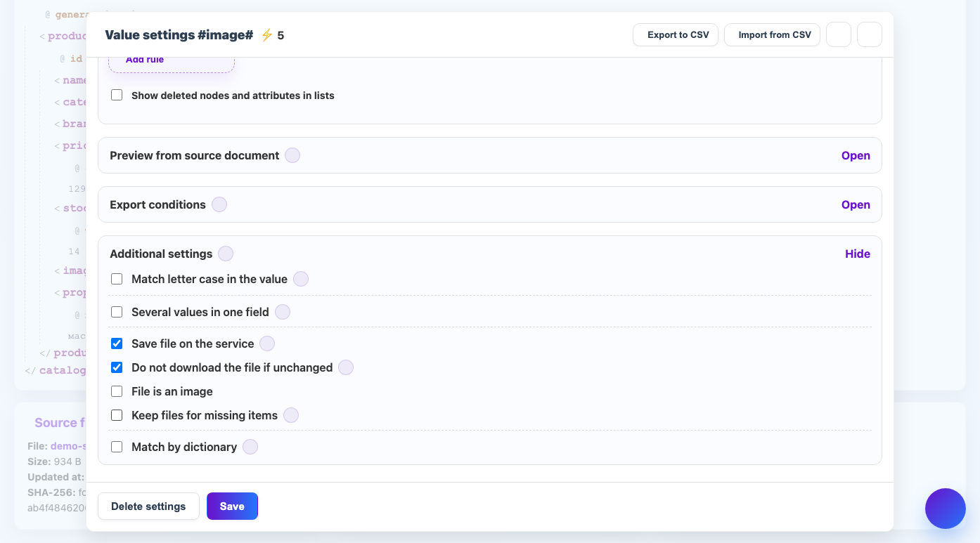
Task: Click the hint circle beside Preview from source document
Action: point(292,155)
